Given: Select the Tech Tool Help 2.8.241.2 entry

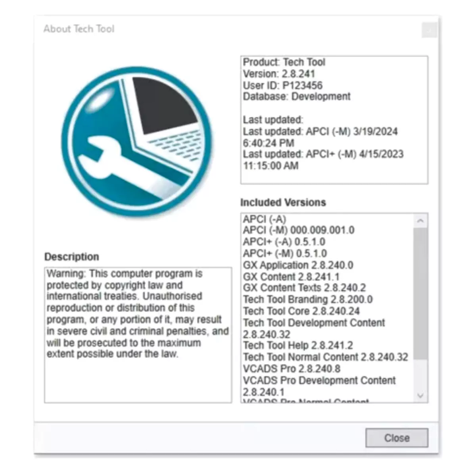Looking at the screenshot, I should pyautogui.click(x=298, y=345).
